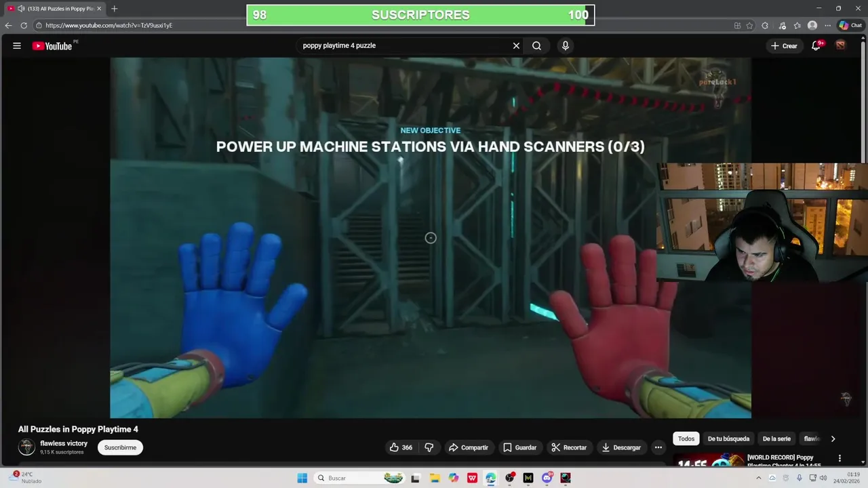
Task: Download the video with Descargar
Action: 621,447
